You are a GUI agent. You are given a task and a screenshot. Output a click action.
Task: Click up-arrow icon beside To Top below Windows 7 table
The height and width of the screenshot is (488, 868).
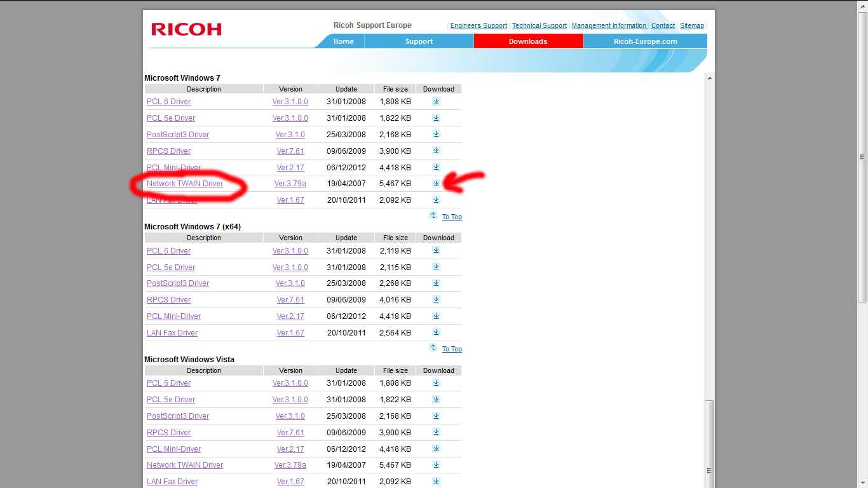click(x=433, y=216)
